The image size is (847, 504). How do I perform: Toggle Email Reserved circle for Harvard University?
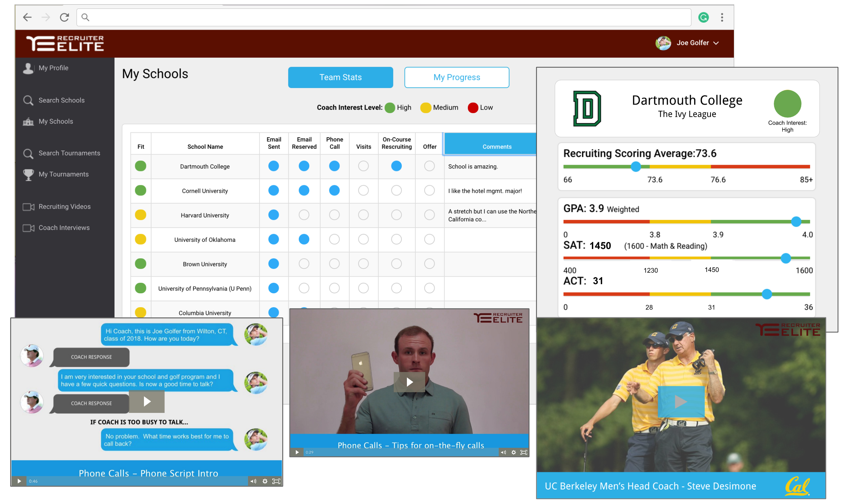coord(304,215)
